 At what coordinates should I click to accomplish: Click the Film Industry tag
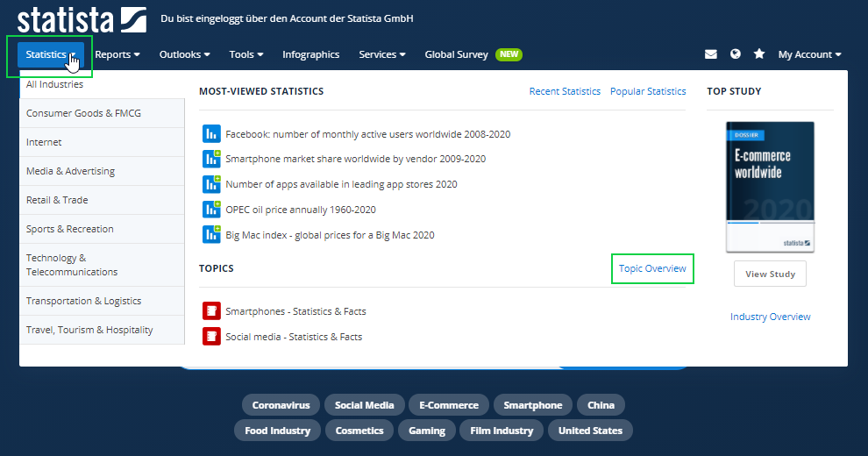click(x=502, y=431)
